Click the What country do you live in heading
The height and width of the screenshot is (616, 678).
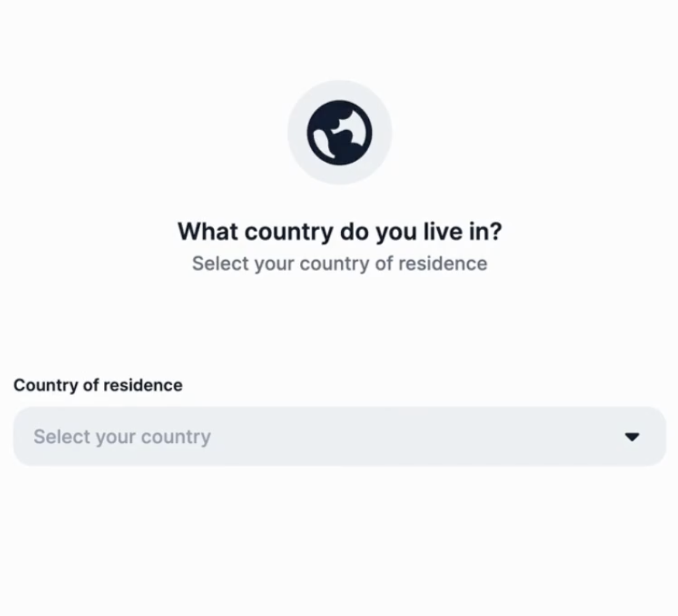pos(340,231)
